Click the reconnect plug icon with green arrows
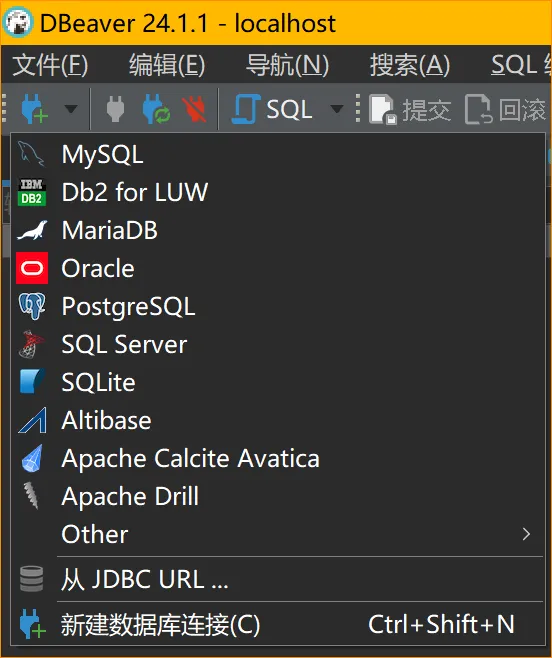The width and height of the screenshot is (552, 658). click(x=156, y=109)
